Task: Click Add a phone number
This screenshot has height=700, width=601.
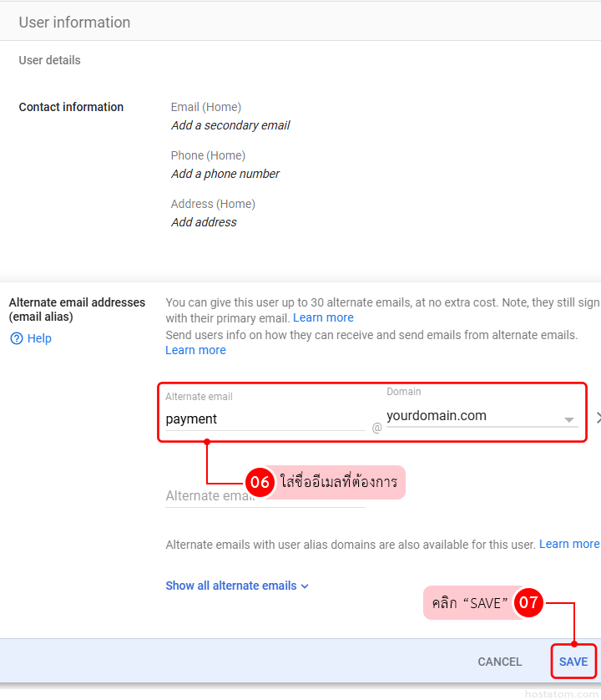Action: click(225, 174)
